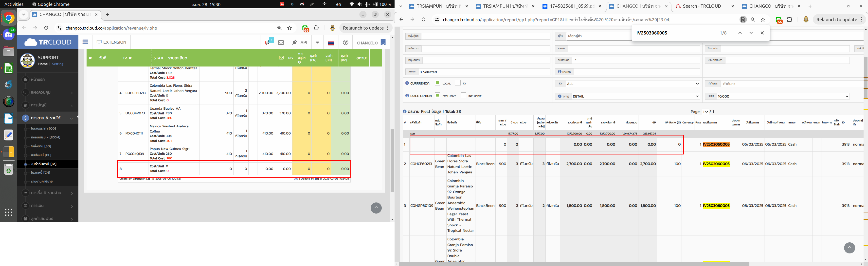Toggle the EXCLUSIVE price option checkbox
Screen dimensions: 868x266
pos(437,95)
